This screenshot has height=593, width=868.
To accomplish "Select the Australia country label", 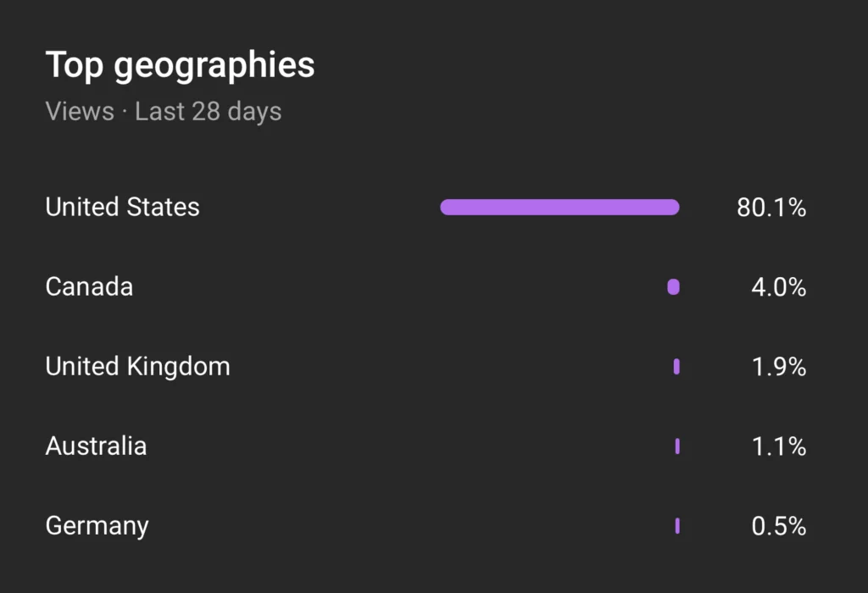I will (x=96, y=446).
